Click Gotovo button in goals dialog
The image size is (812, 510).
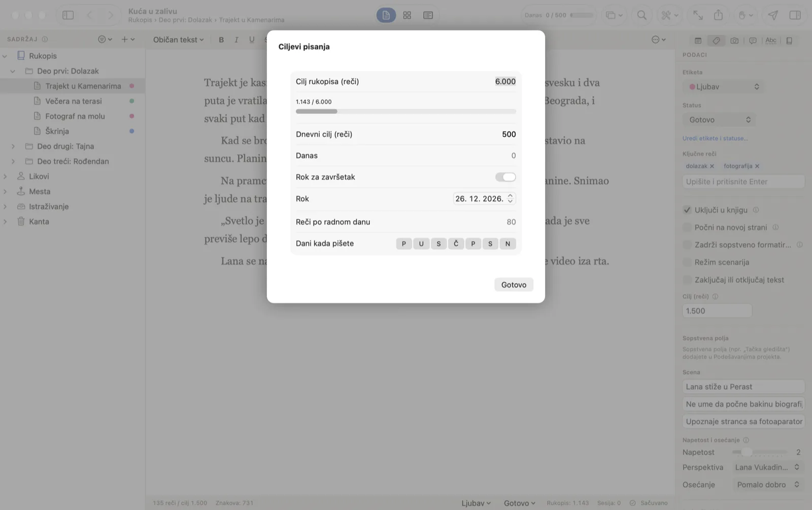click(514, 285)
